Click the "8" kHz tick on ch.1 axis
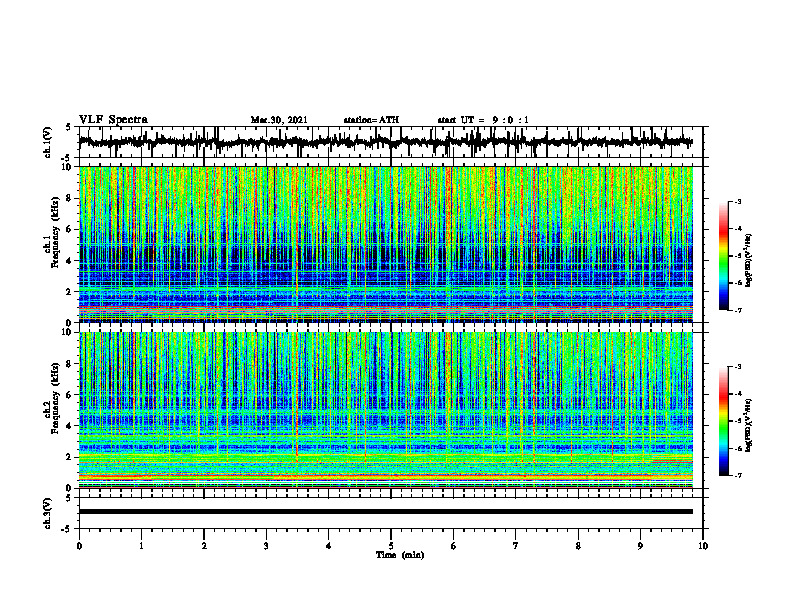The image size is (792, 612). 70,198
